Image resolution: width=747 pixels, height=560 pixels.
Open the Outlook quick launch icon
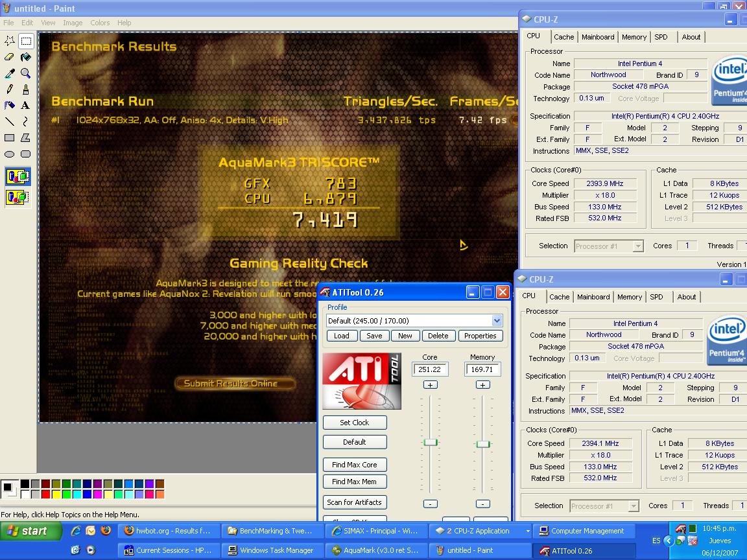point(91,530)
